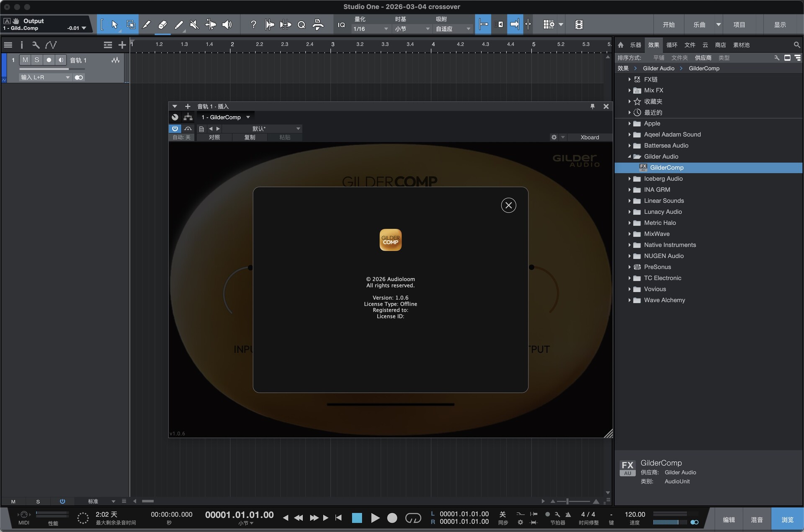This screenshot has height=532, width=804.
Task: Pin the plugin insert window
Action: (x=592, y=106)
